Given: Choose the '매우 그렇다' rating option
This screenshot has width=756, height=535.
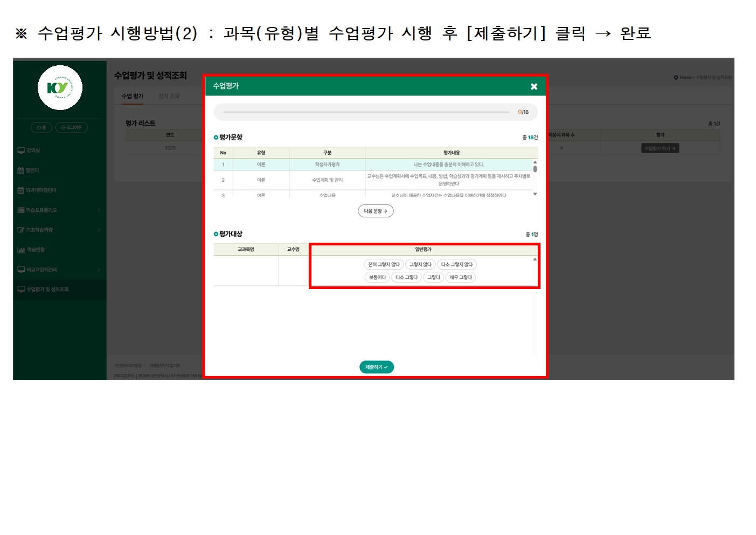Looking at the screenshot, I should click(x=461, y=277).
